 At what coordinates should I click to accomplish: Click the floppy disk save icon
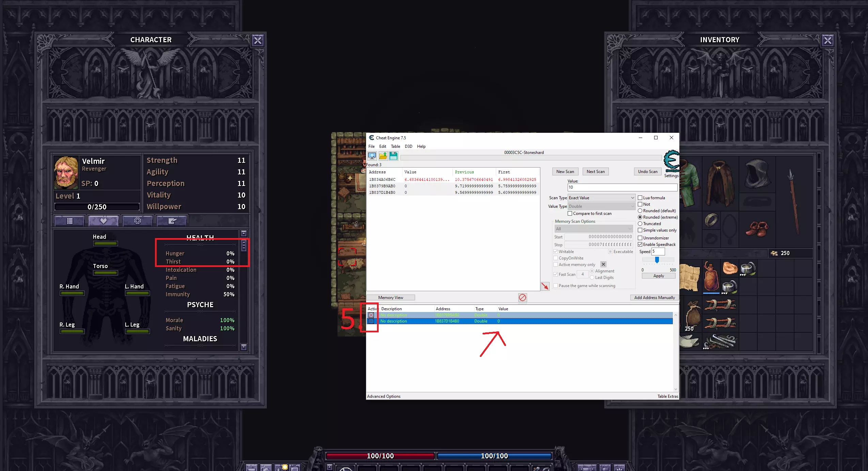393,156
